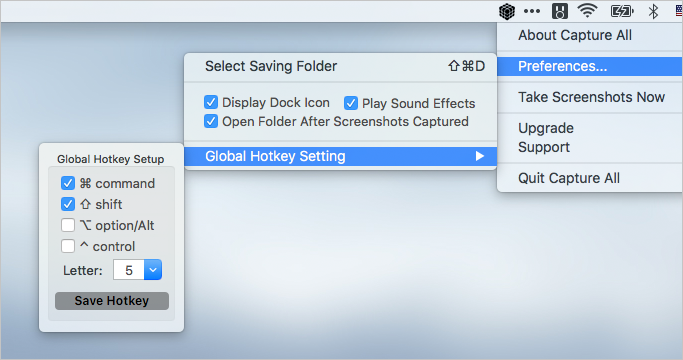
Task: Click the Save Hotkey button
Action: click(x=112, y=301)
